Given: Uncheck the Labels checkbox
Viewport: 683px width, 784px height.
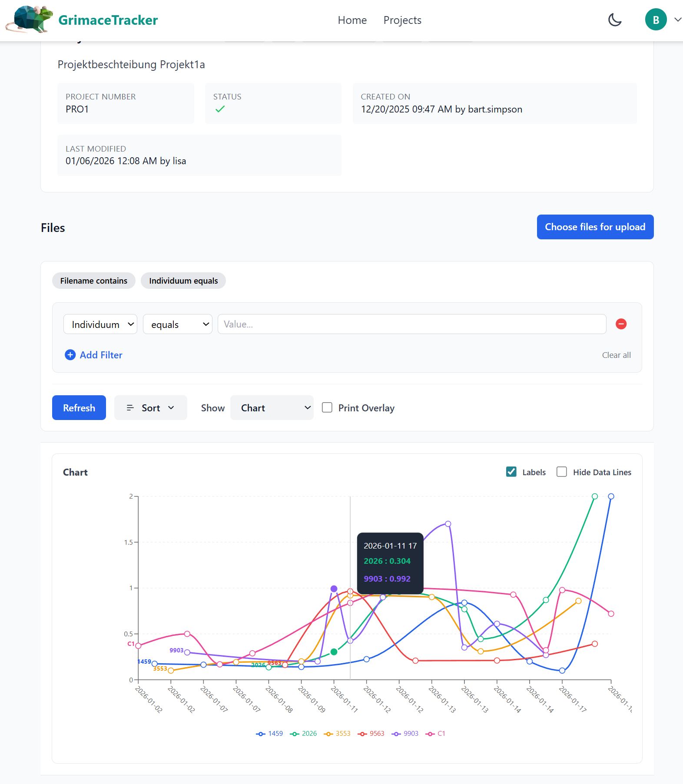Looking at the screenshot, I should (x=511, y=472).
